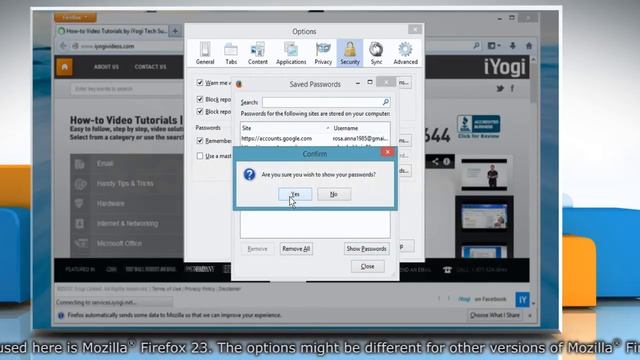640x360 pixels.
Task: Open ABOUT US menu on iYogi page
Action: 106,67
